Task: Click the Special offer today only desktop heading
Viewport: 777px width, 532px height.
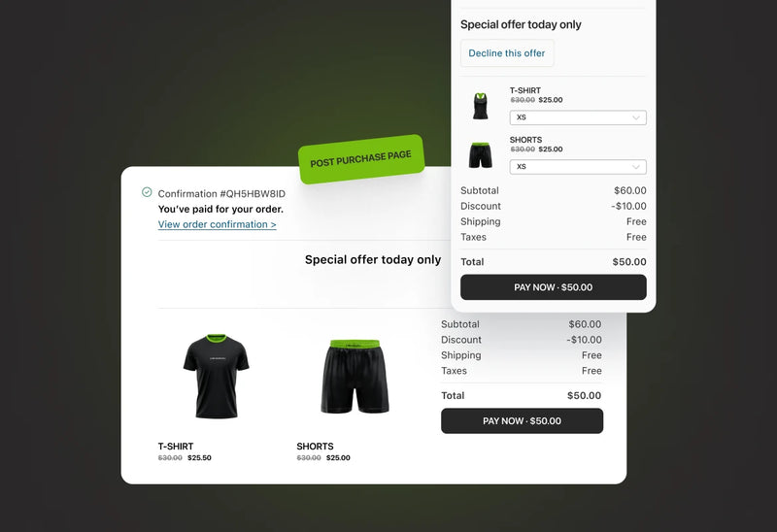Action: (x=373, y=259)
